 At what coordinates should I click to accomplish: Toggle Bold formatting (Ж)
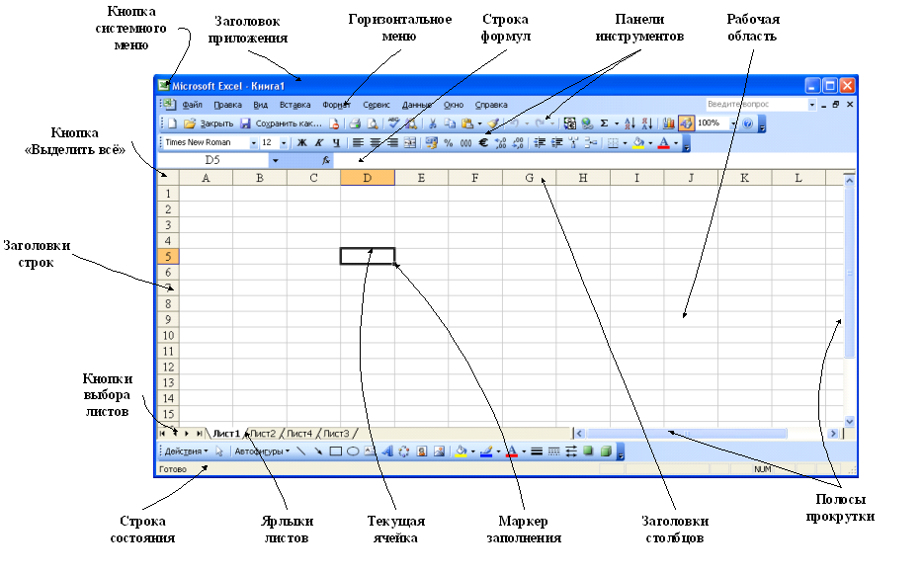(x=301, y=142)
